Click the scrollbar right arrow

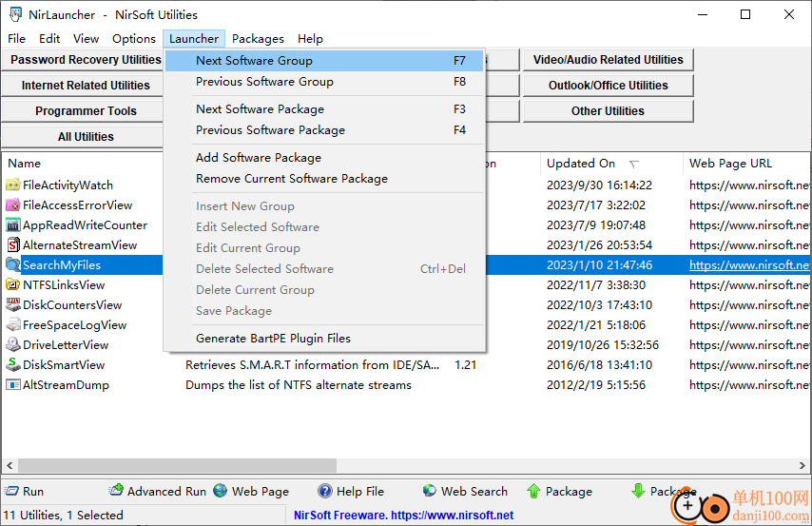point(802,465)
